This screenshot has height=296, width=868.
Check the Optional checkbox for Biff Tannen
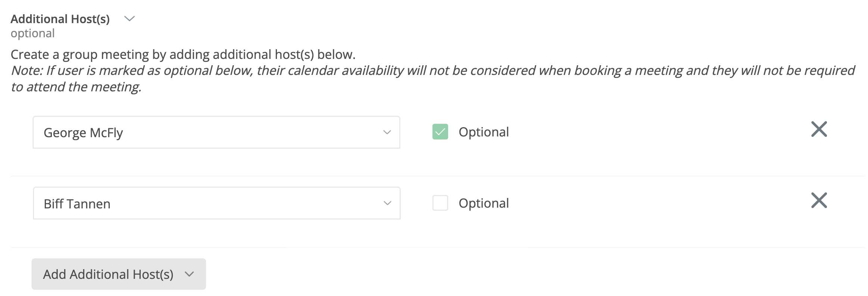(440, 203)
